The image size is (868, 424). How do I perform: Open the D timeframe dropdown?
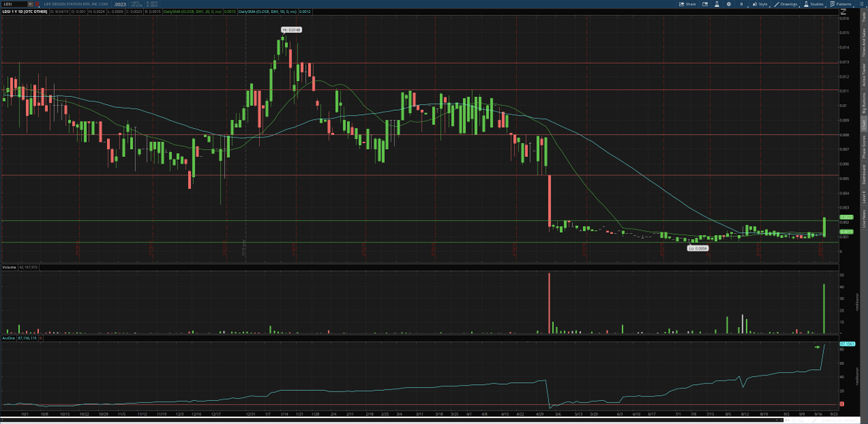coord(742,4)
